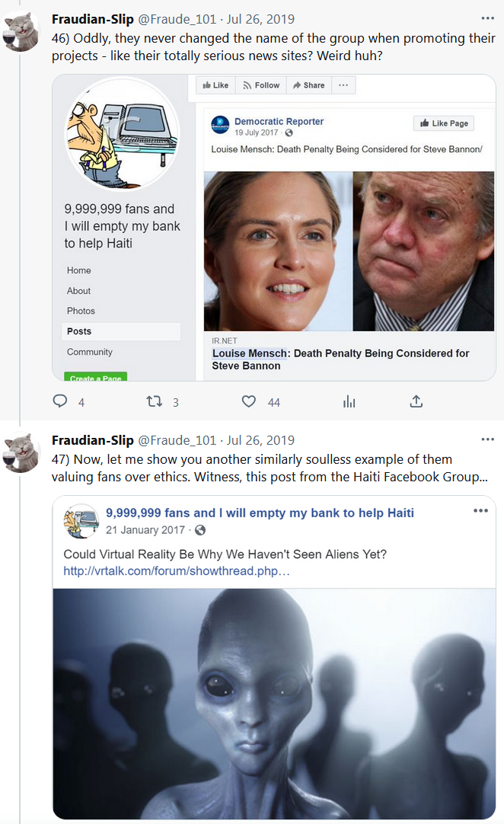Open more options on the first tweet
The image size is (504, 824).
coord(487,18)
